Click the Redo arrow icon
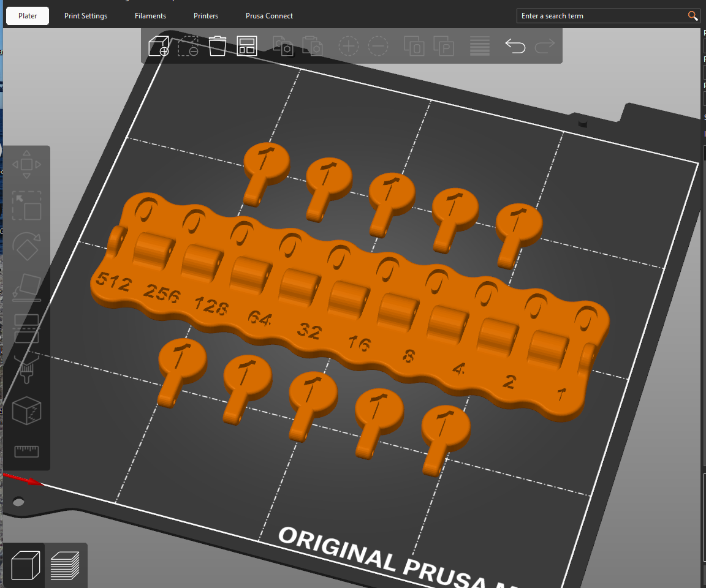 click(545, 46)
